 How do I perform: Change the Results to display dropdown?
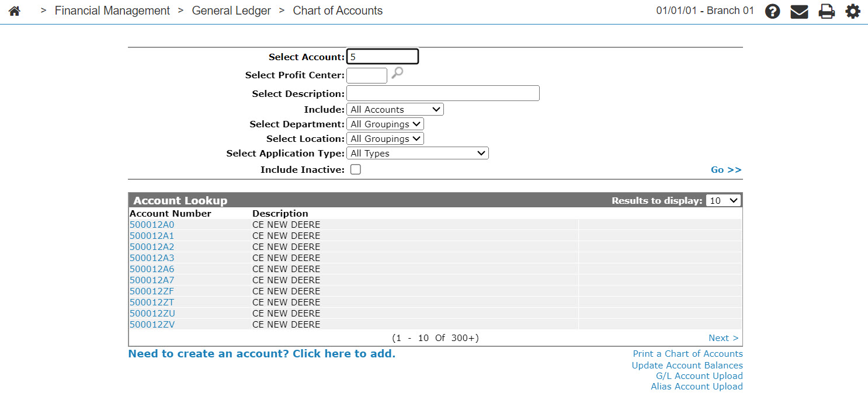724,200
